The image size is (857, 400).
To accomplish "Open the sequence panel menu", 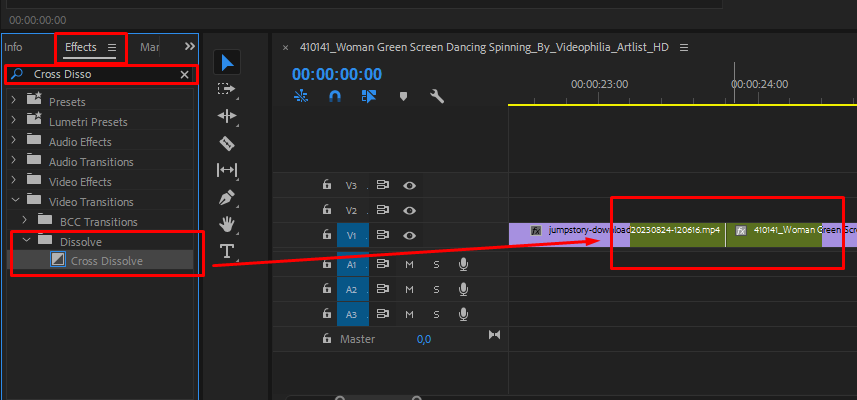I will click(x=684, y=48).
